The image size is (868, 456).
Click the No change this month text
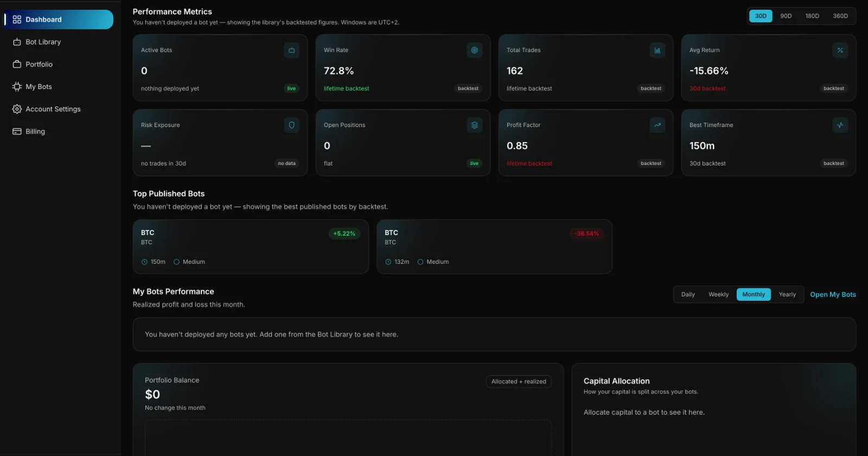click(x=175, y=408)
